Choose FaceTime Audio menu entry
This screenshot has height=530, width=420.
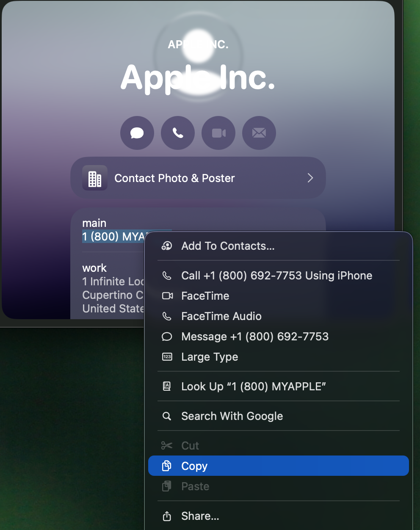pos(279,316)
